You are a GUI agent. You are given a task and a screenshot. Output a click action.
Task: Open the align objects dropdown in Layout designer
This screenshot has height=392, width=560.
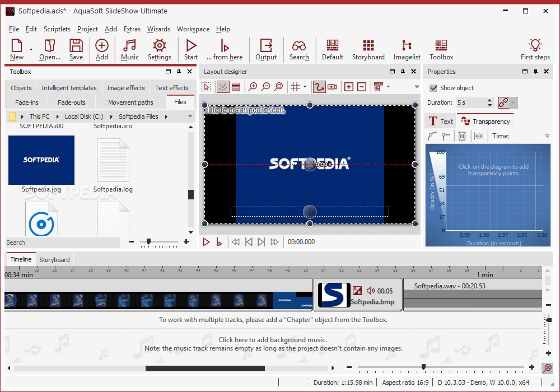[x=388, y=86]
